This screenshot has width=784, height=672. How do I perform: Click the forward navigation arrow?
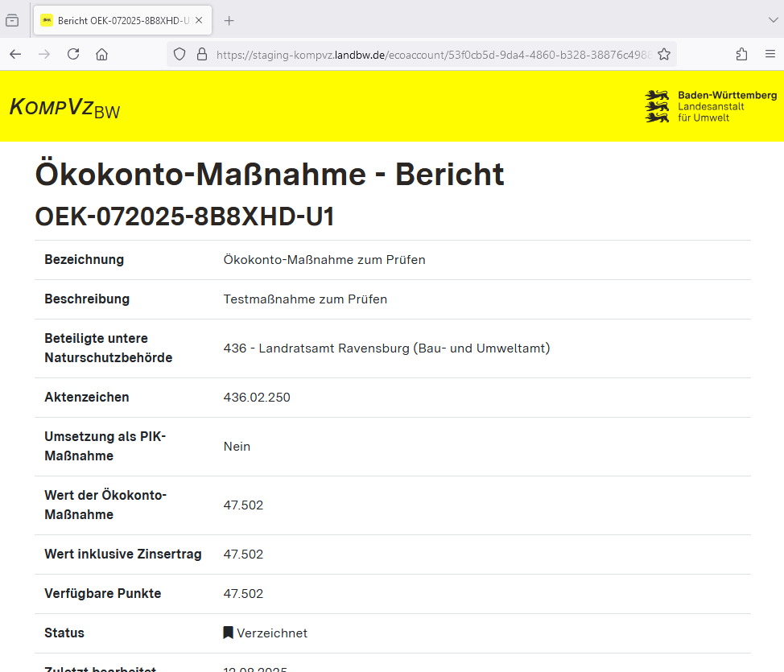click(44, 54)
